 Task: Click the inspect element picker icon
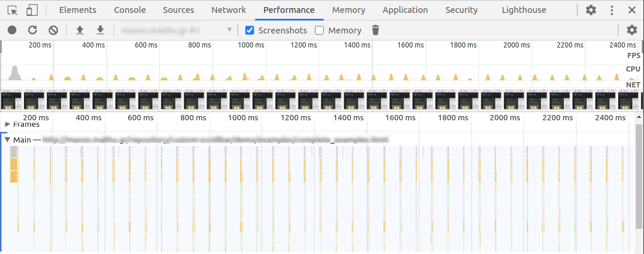[x=13, y=10]
